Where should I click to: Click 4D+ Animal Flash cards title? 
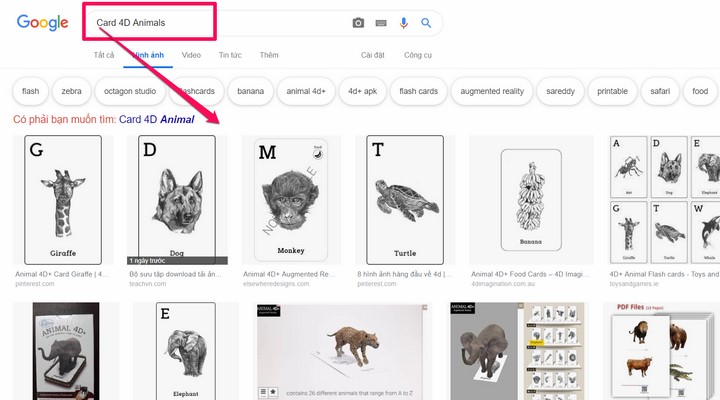664,274
